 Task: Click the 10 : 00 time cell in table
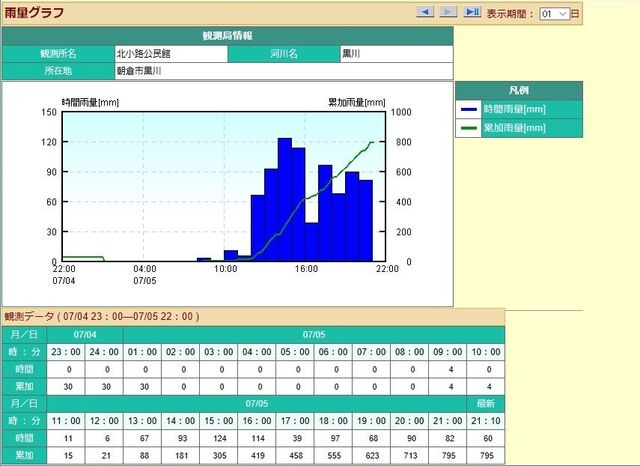(x=486, y=352)
